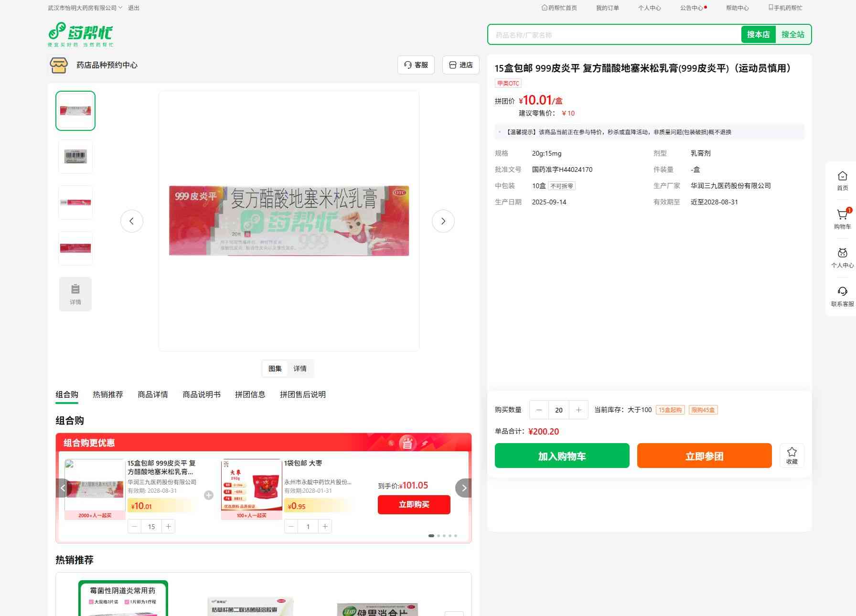The width and height of the screenshot is (856, 616).
Task: Click the orange 立即参团 button
Action: [704, 456]
